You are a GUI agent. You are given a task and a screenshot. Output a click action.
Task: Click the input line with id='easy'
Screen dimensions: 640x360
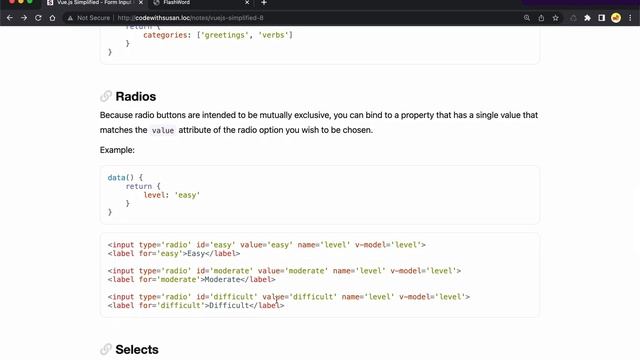click(267, 245)
